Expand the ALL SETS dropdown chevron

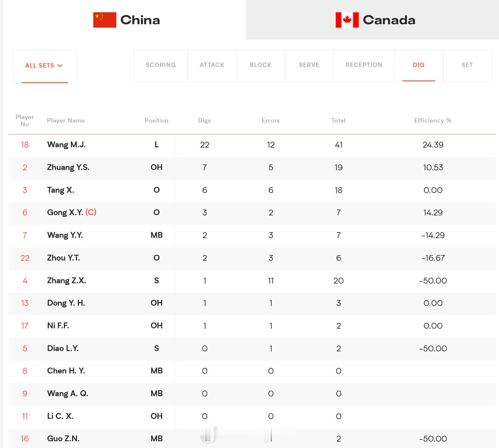(x=60, y=65)
